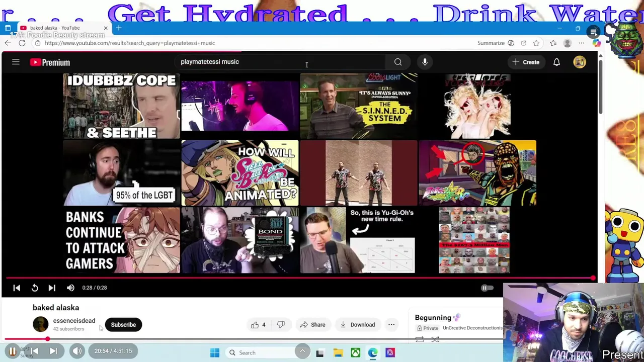Viewport: 644px width, 362px height.
Task: Pause the stream with the overlay button
Action: pyautogui.click(x=13, y=351)
